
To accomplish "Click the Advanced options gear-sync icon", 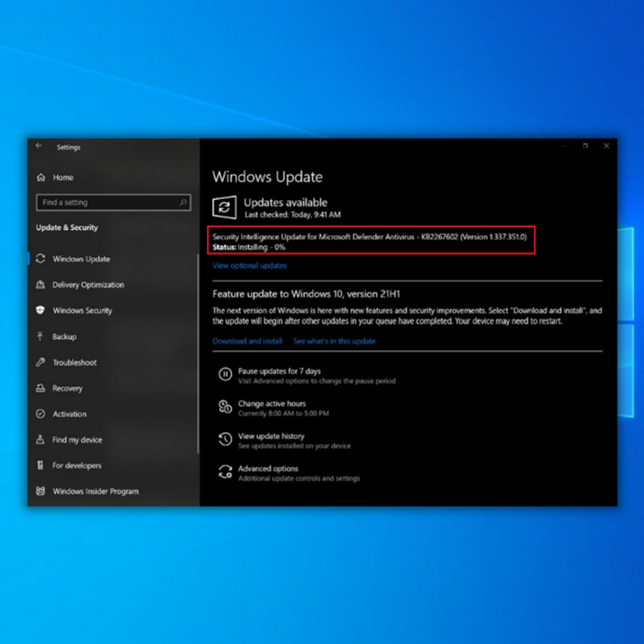I will tap(225, 472).
